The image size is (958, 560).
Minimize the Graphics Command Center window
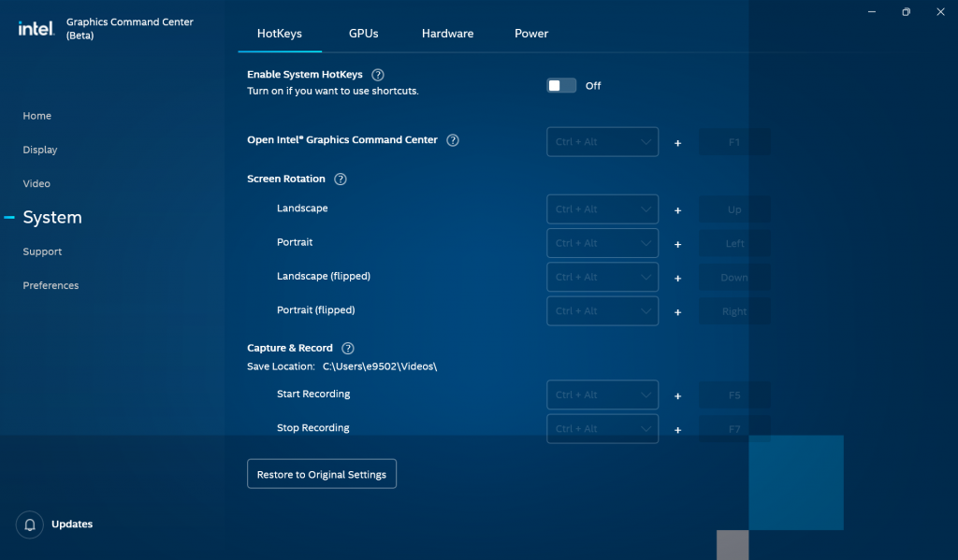[872, 11]
